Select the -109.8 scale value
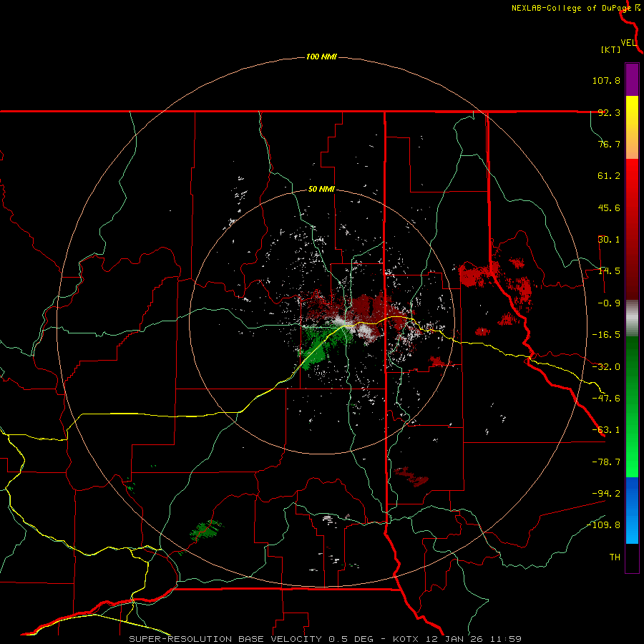644x644 pixels. [x=603, y=525]
